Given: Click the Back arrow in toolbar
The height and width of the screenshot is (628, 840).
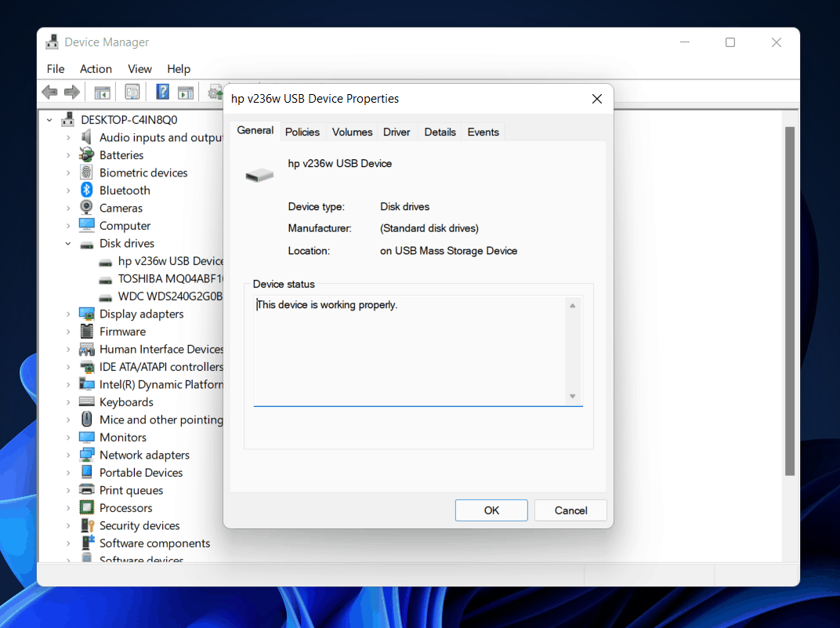Looking at the screenshot, I should (50, 93).
